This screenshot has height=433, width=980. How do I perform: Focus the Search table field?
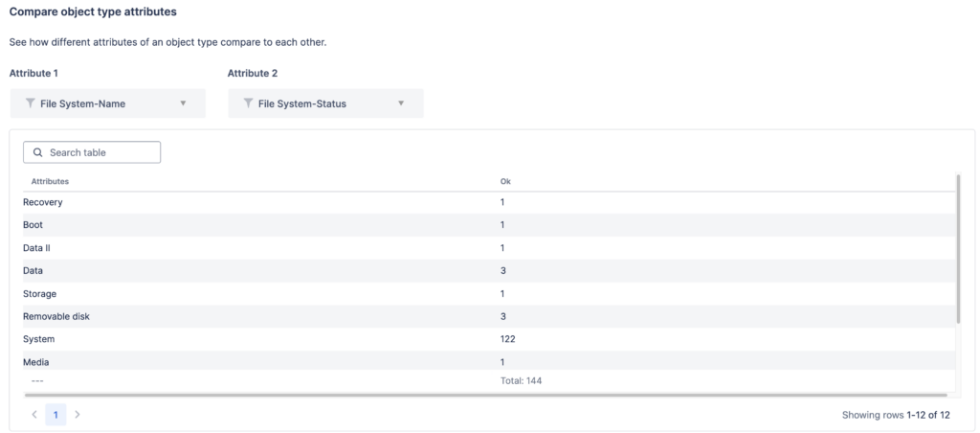coord(100,152)
